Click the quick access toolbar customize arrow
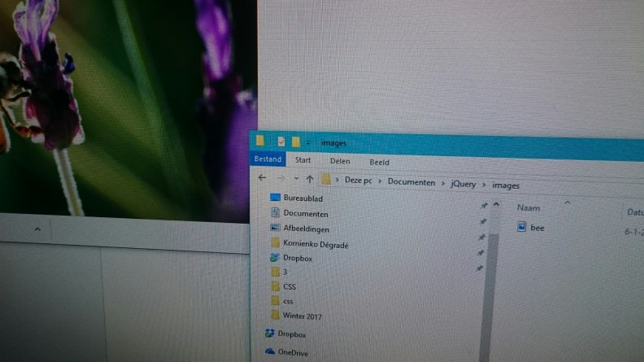The image size is (644, 362). pyautogui.click(x=308, y=142)
